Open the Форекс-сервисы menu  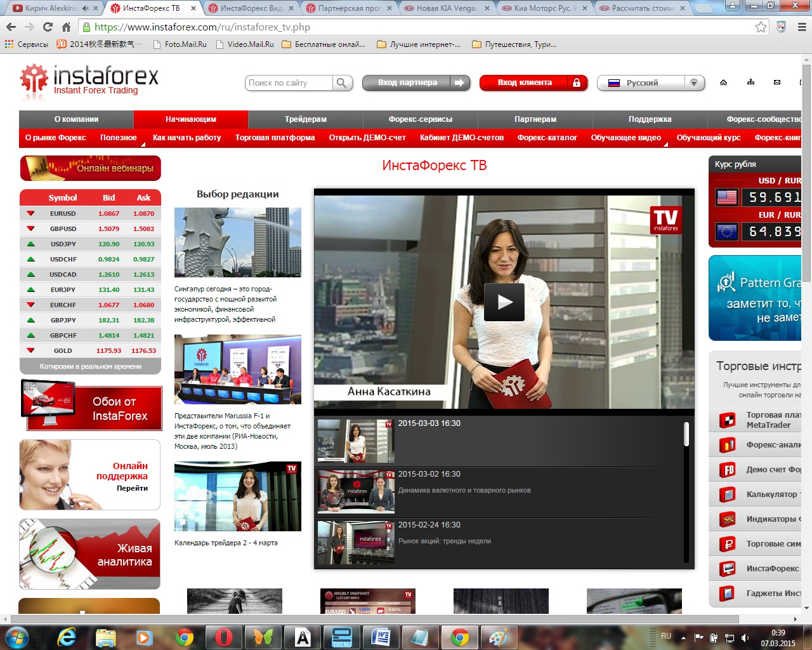click(x=421, y=119)
